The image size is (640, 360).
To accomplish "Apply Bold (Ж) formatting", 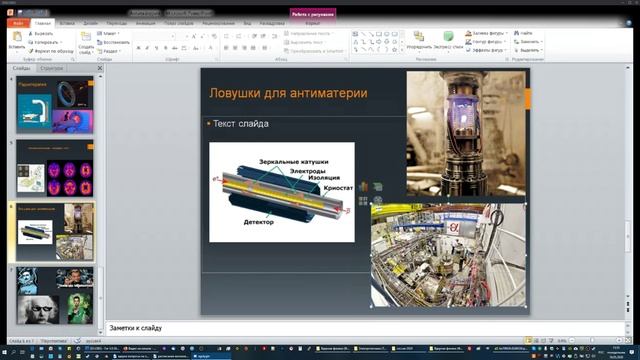I will [138, 48].
